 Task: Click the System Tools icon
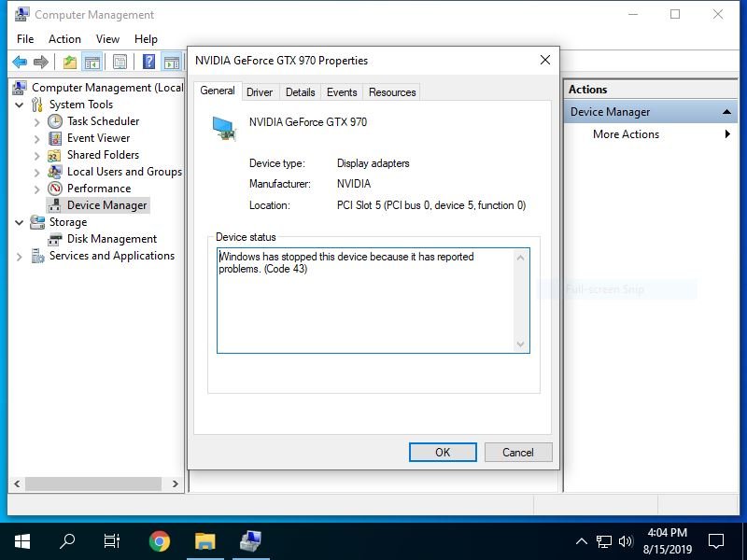point(37,105)
